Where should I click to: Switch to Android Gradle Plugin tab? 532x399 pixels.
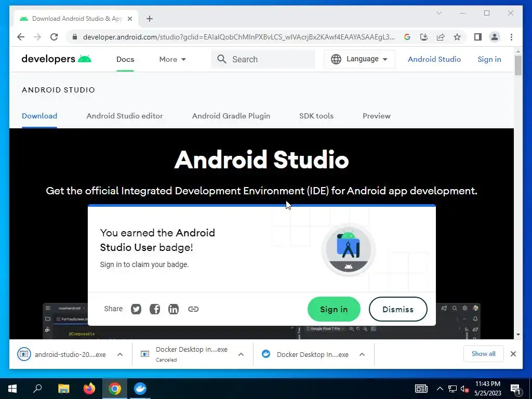click(x=231, y=116)
